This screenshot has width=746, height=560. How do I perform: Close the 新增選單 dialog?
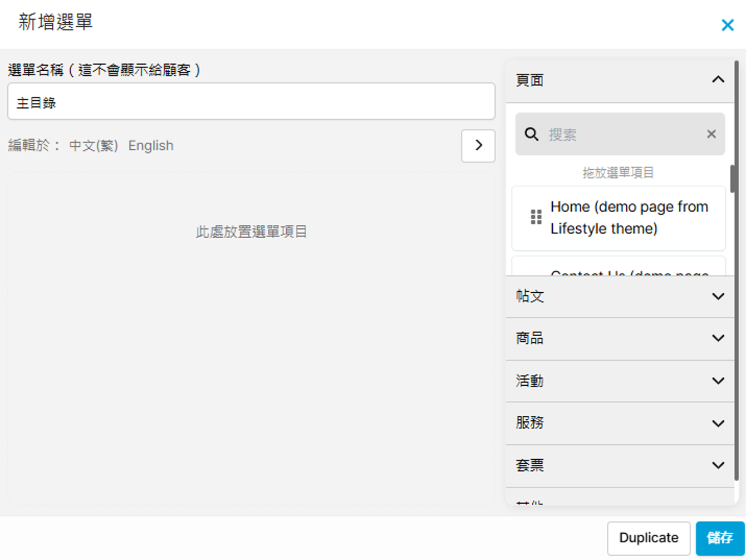point(727,25)
